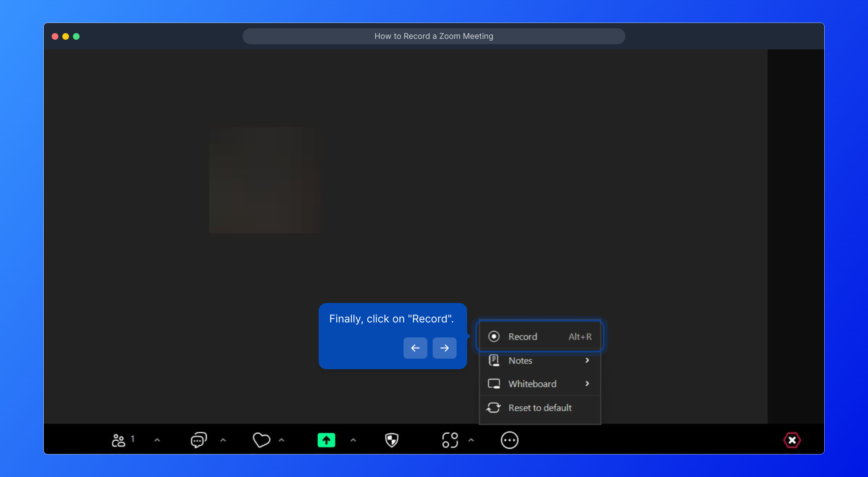Screen dimensions: 868x477
Task: Open the Host tools shield icon
Action: (392, 440)
